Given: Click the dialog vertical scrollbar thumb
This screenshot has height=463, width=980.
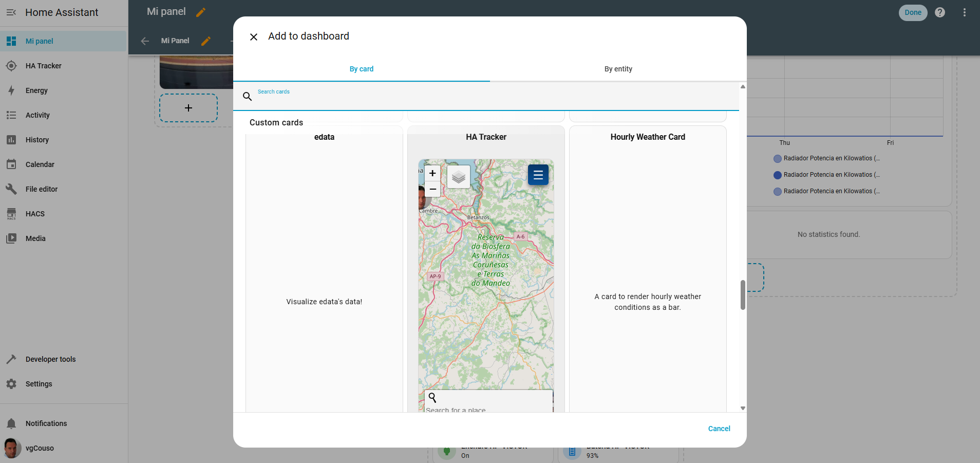Looking at the screenshot, I should [x=743, y=295].
